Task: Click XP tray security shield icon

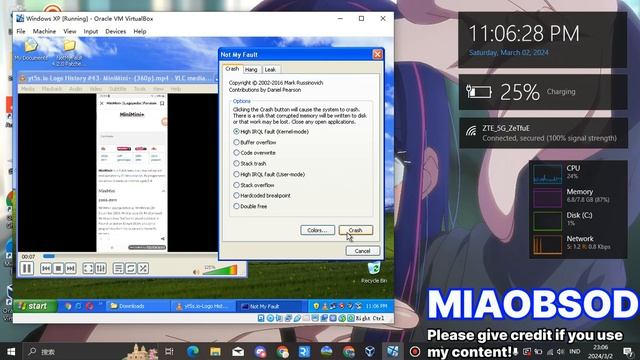Action: pyautogui.click(x=316, y=306)
